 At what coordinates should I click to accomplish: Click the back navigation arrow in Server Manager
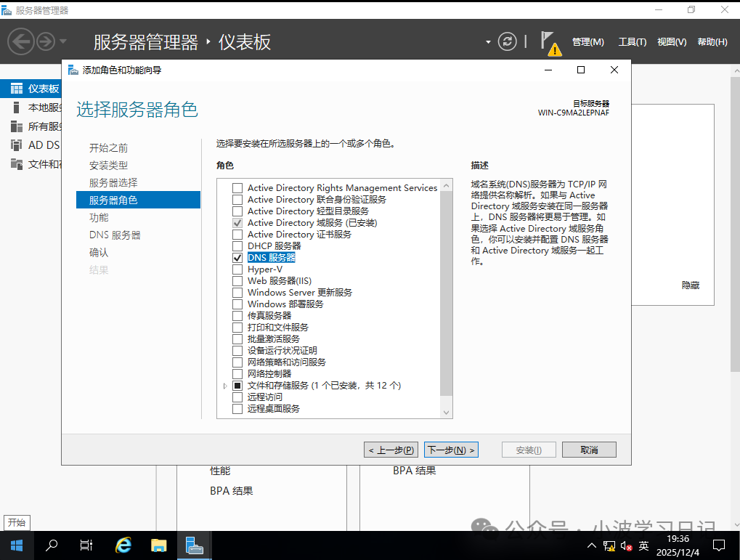(20, 41)
